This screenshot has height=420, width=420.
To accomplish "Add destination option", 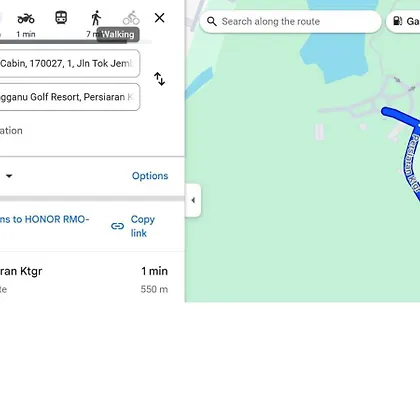I will click(11, 131).
